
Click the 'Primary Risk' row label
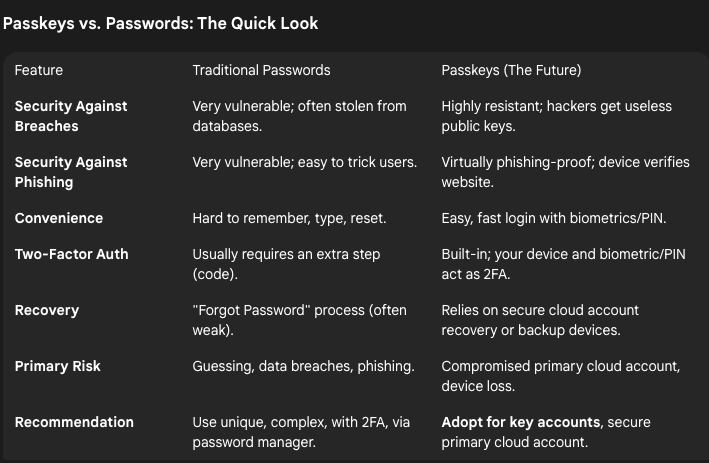[57, 366]
